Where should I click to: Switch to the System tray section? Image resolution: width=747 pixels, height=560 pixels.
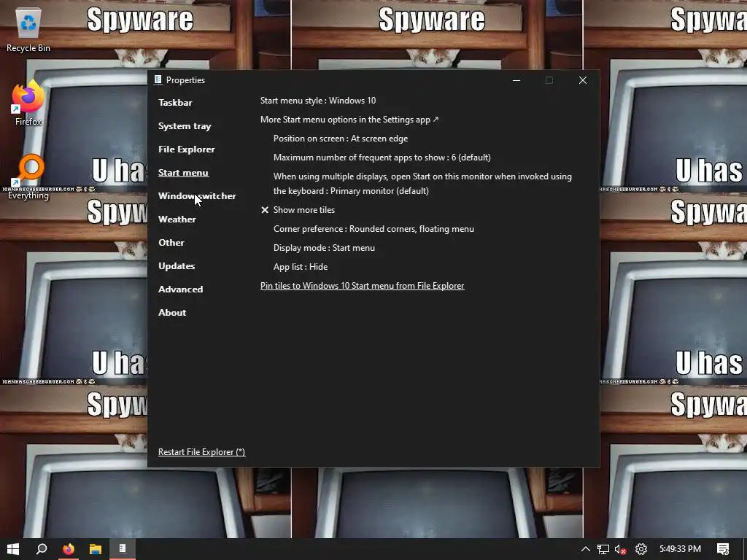(x=185, y=126)
